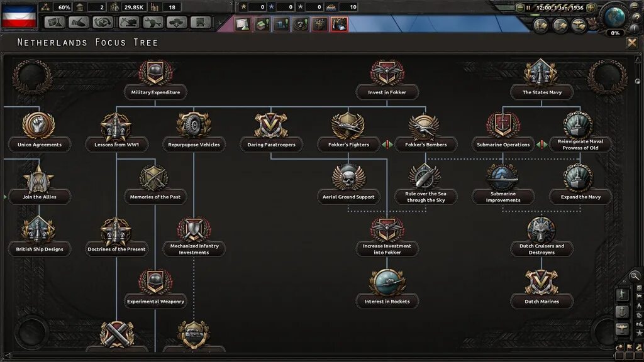Viewport: 644px width, 362px height.
Task: Click the 10 convoys counter
Action: click(343, 7)
